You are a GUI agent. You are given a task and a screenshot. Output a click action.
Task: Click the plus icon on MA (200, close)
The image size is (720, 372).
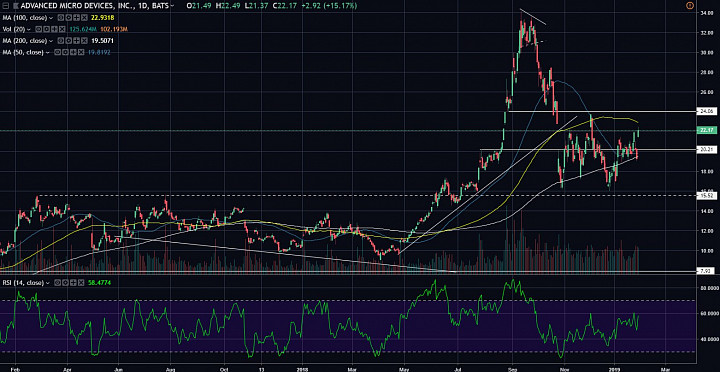click(x=76, y=41)
